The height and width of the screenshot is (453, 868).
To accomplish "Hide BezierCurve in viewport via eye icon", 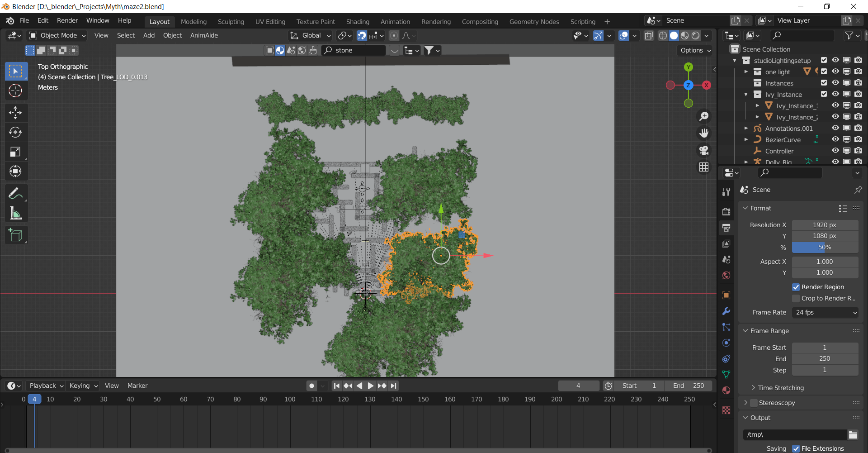I will pyautogui.click(x=835, y=139).
